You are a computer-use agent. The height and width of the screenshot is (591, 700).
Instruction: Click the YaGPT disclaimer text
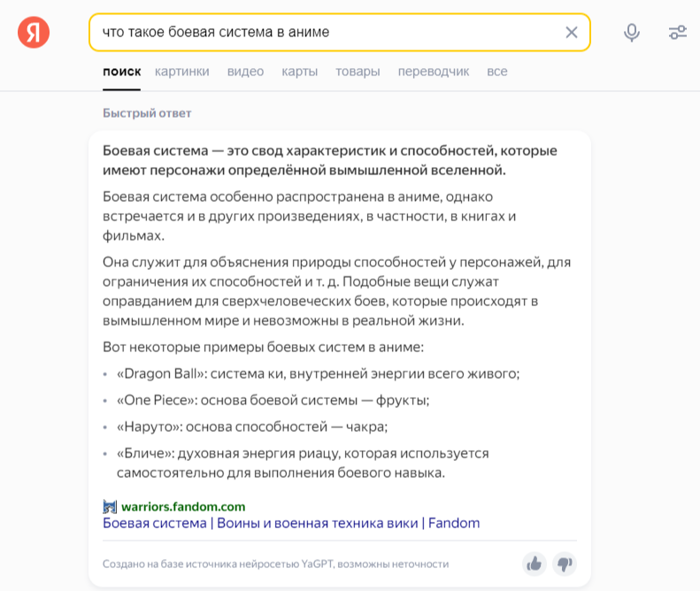pos(275,564)
